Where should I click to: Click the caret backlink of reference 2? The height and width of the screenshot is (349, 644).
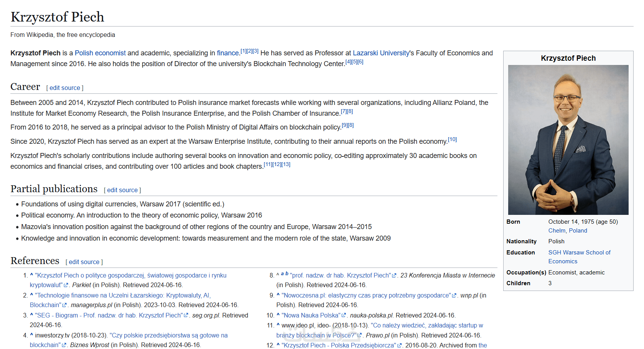tap(32, 295)
